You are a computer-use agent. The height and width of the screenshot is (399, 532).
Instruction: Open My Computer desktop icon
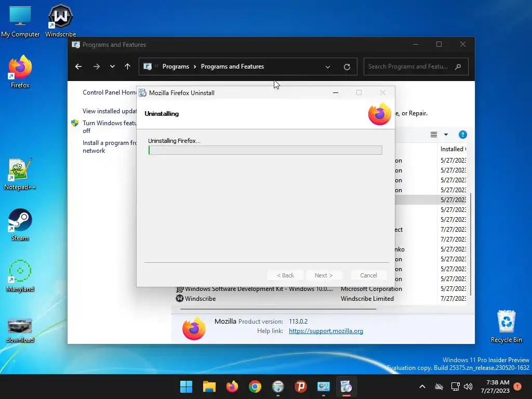click(x=20, y=21)
